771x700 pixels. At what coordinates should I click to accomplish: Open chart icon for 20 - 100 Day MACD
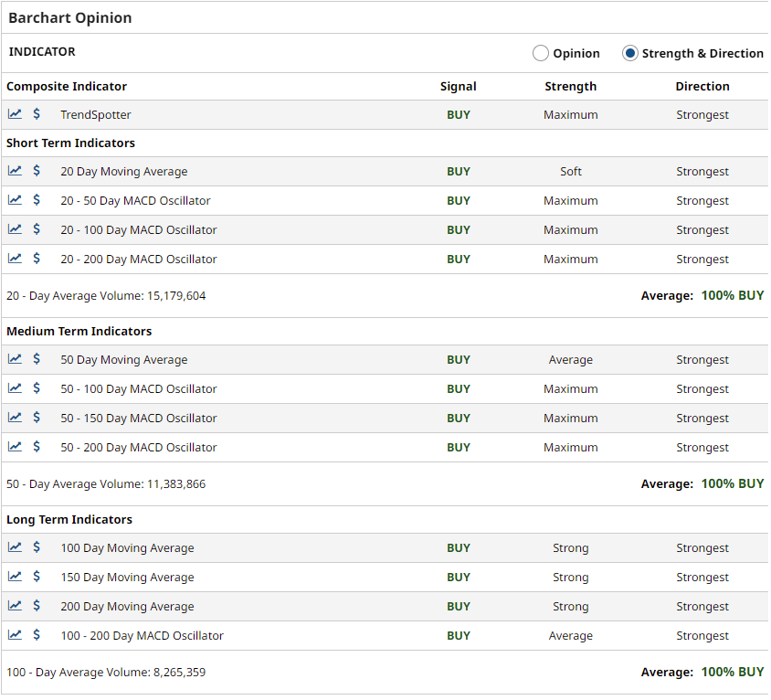tap(15, 228)
